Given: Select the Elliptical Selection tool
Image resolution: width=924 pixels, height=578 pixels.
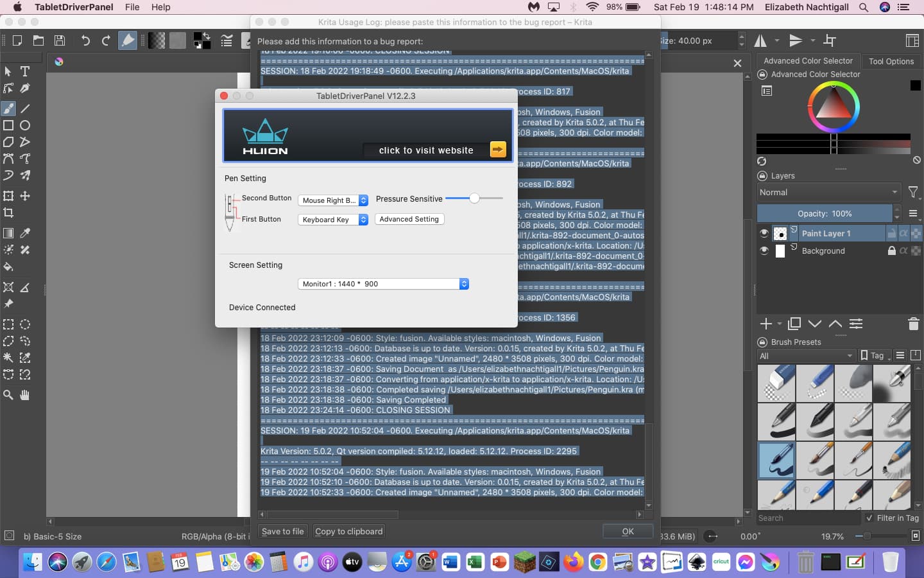Looking at the screenshot, I should click(25, 324).
